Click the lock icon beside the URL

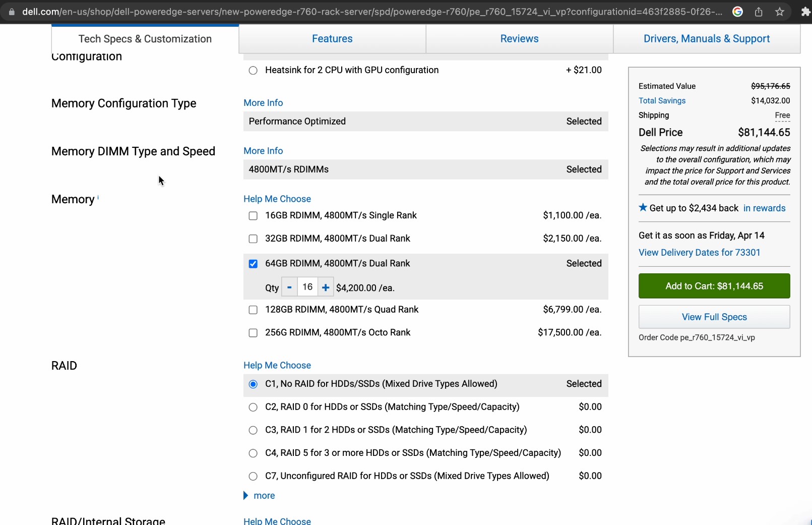point(12,12)
